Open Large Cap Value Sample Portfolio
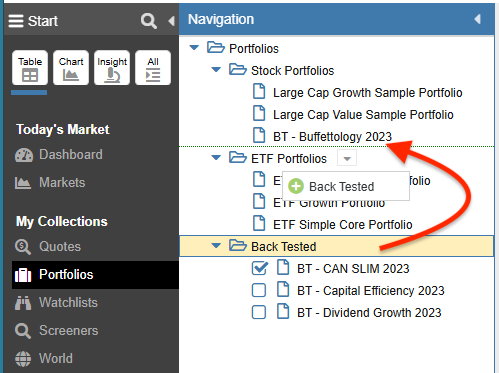 [x=363, y=115]
